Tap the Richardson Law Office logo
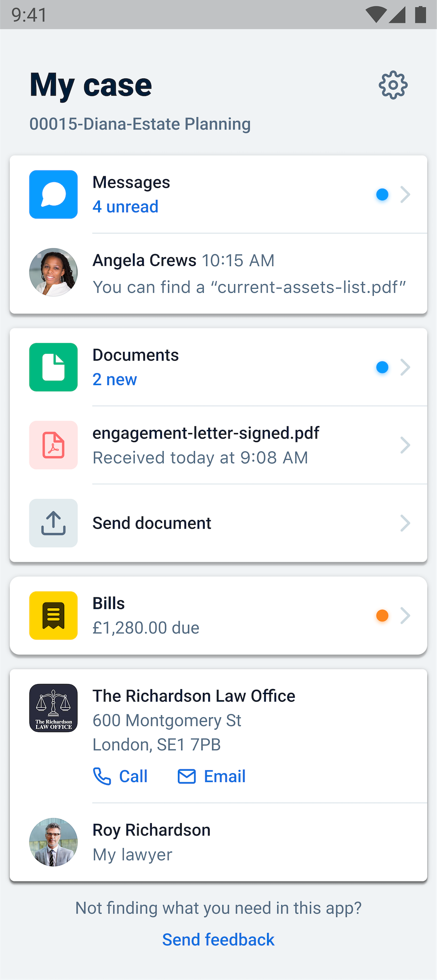 (53, 708)
